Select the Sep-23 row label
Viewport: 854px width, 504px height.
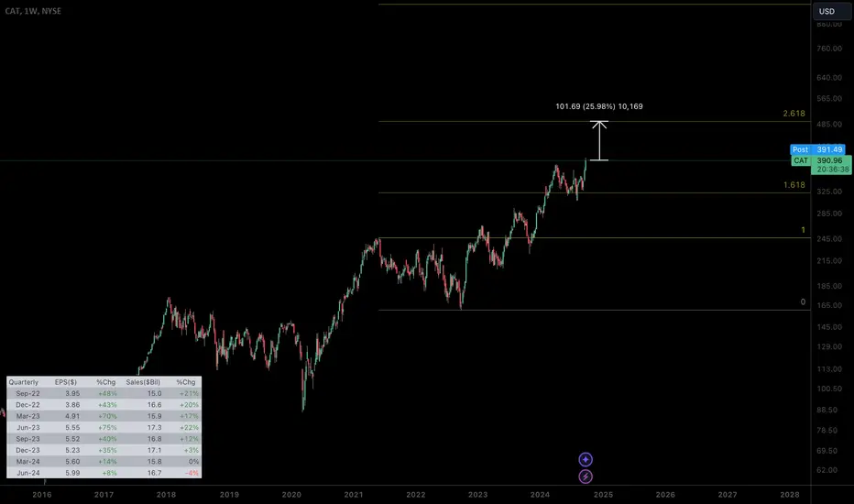[27, 439]
